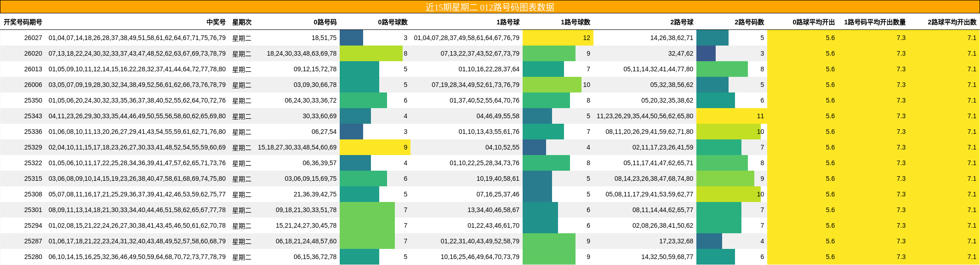Click the 星期二 cell in row 25315
Screen dimensions: 980x265
[242, 179]
